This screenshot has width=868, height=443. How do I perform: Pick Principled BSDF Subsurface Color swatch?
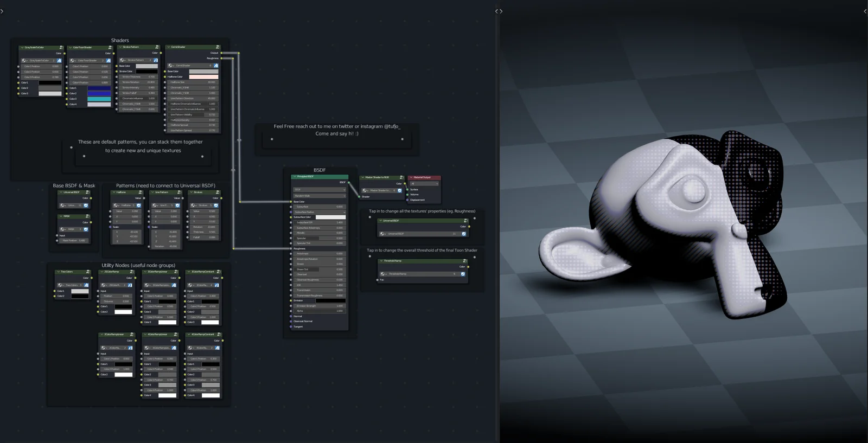(x=330, y=217)
